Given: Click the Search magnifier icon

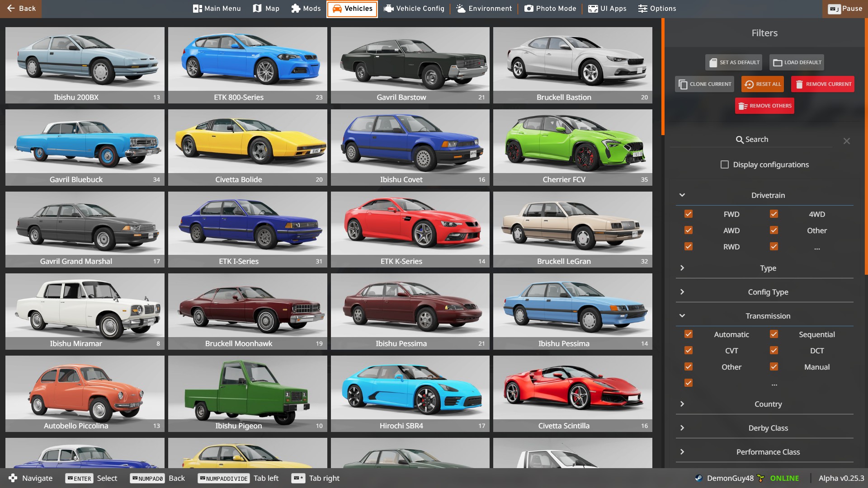Looking at the screenshot, I should coord(740,140).
